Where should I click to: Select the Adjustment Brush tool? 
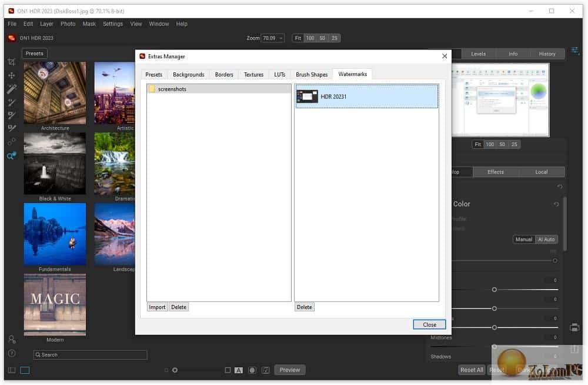tap(12, 89)
